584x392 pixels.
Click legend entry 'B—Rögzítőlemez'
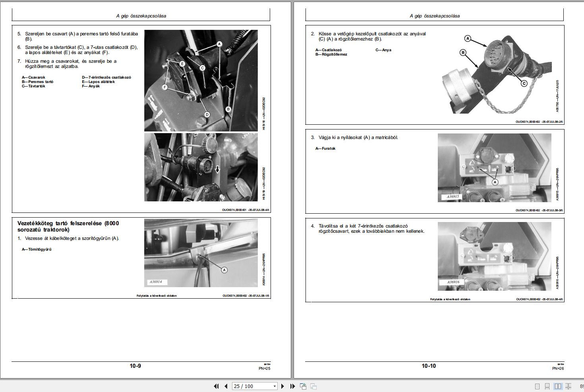pos(331,54)
